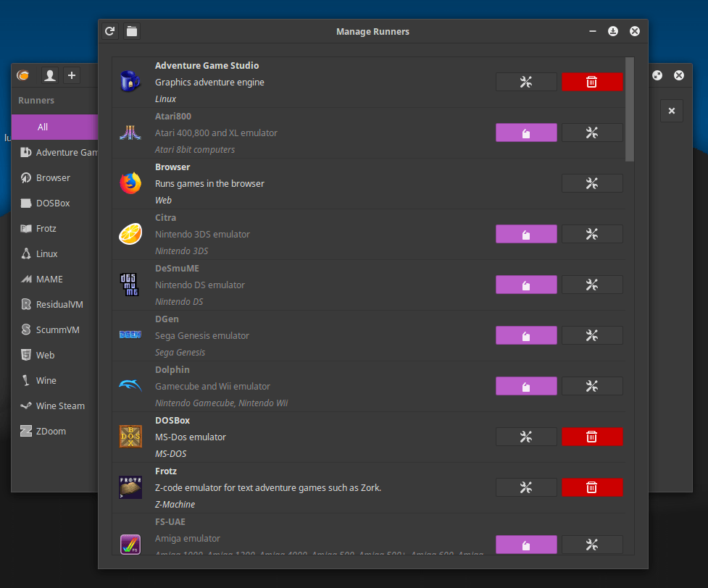This screenshot has height=588, width=708.
Task: Remove the DOSBox runner
Action: click(592, 437)
